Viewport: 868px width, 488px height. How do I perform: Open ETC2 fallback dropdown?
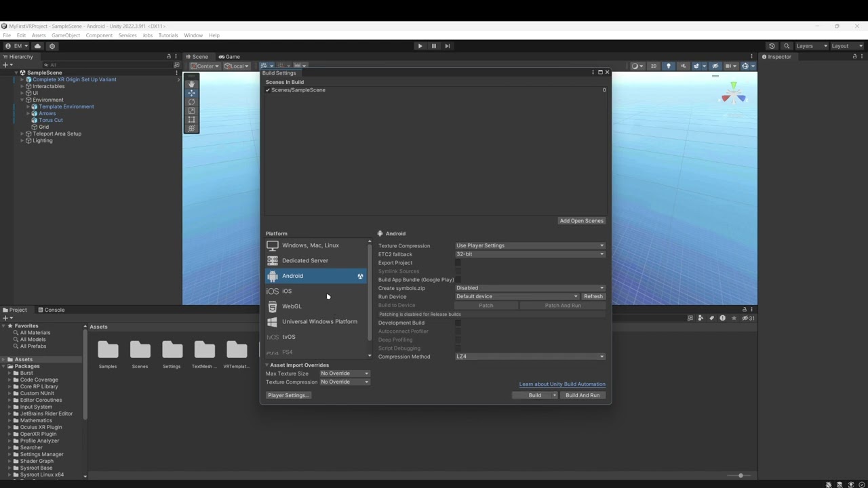coord(530,254)
